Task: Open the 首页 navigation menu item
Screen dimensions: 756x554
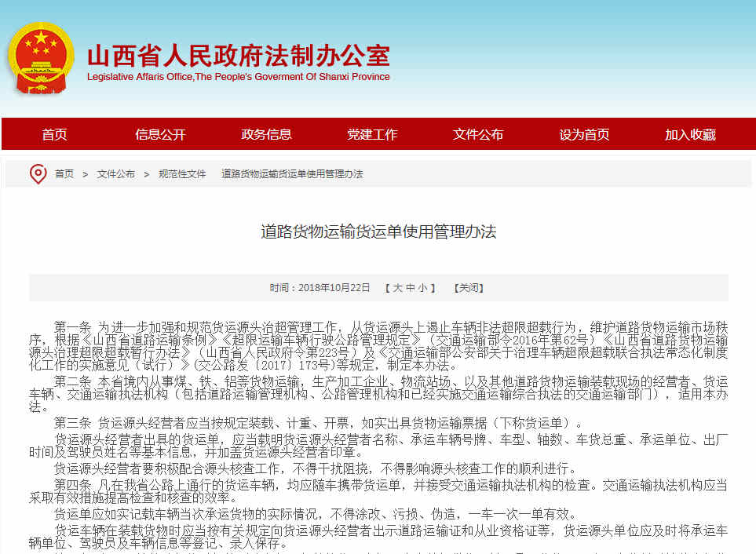Action: (54, 134)
